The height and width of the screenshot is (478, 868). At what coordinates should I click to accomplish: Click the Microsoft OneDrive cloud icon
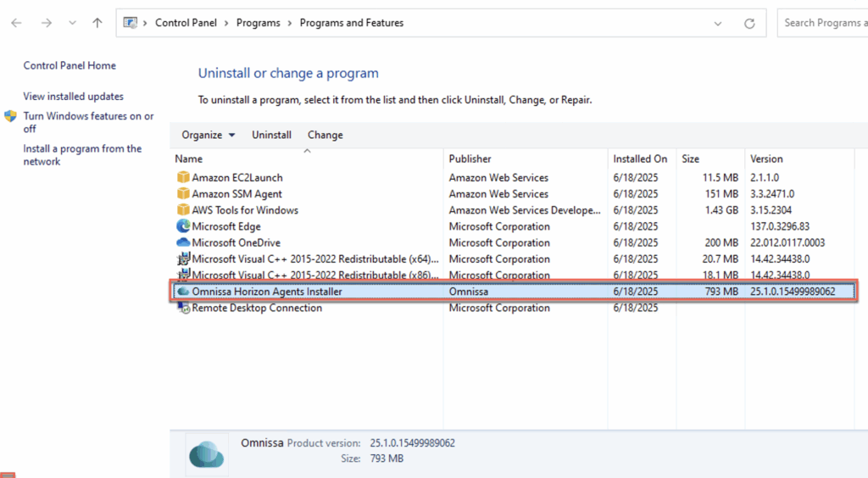pyautogui.click(x=183, y=242)
